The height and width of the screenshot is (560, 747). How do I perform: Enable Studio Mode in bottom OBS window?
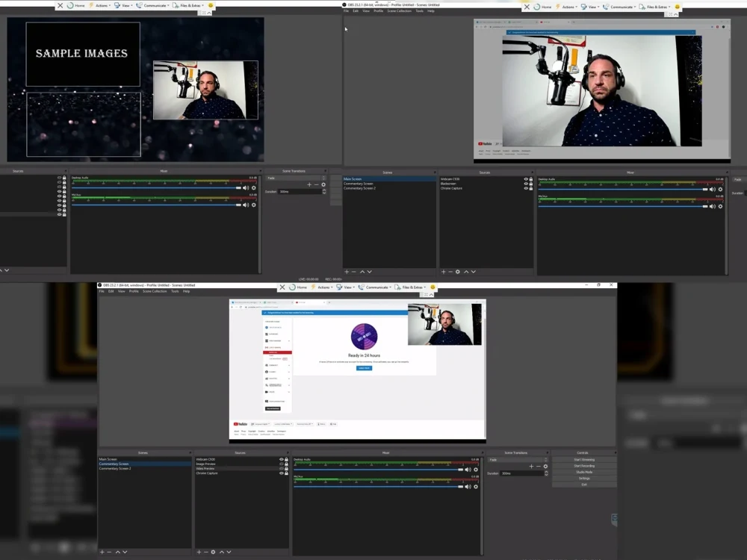[584, 472]
